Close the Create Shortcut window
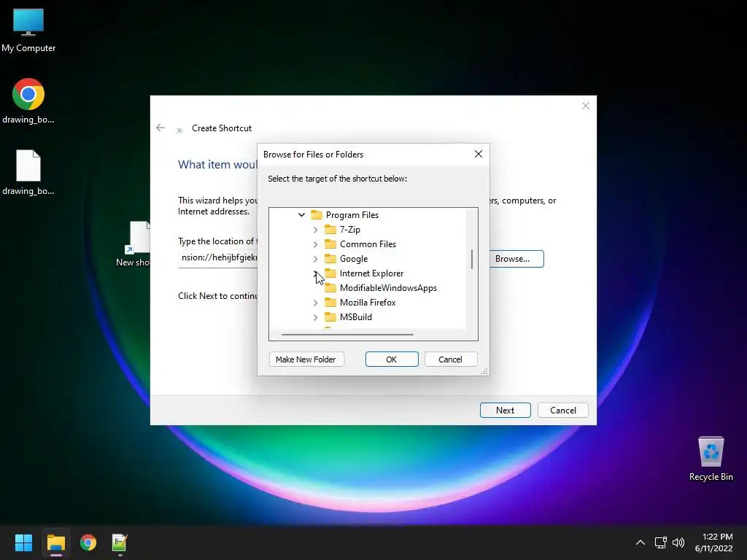This screenshot has height=560, width=747. [586, 106]
